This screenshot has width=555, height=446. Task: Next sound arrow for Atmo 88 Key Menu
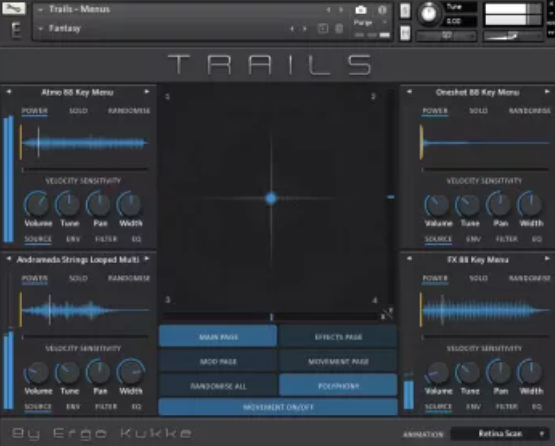coord(147,92)
